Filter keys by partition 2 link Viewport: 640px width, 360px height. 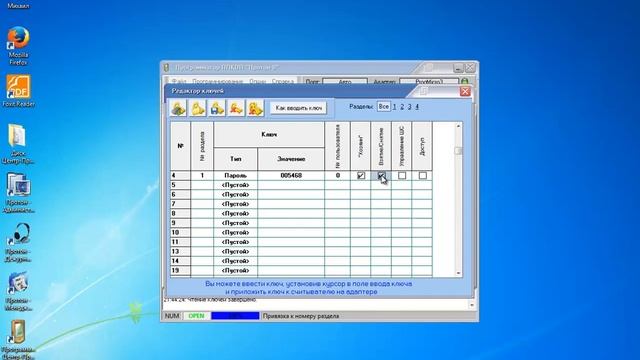[402, 107]
